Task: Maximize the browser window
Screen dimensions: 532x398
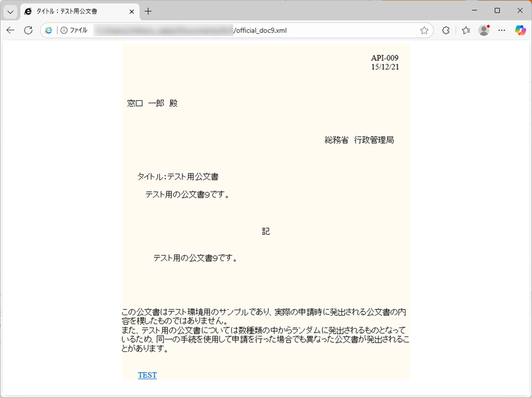Action: point(497,11)
